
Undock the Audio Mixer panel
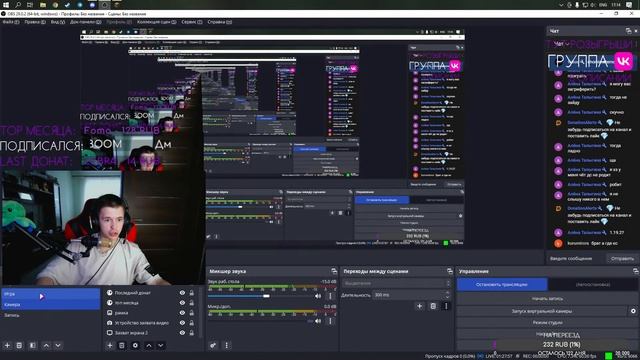[334, 271]
